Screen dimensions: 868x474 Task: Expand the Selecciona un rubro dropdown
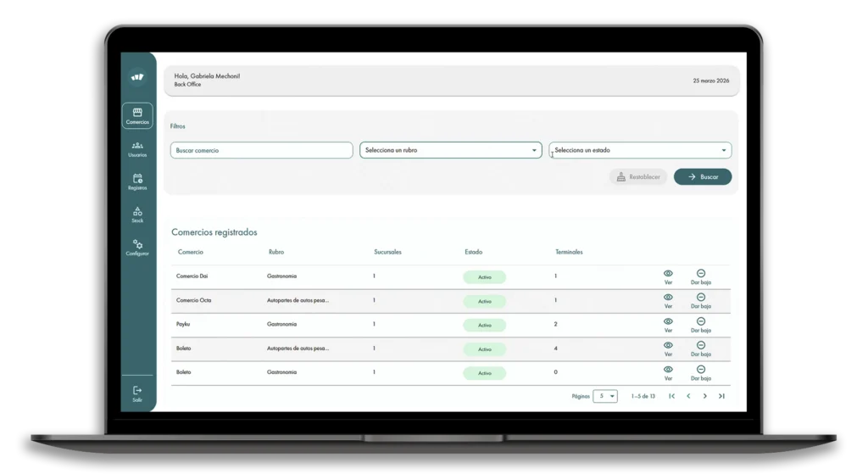click(x=451, y=150)
